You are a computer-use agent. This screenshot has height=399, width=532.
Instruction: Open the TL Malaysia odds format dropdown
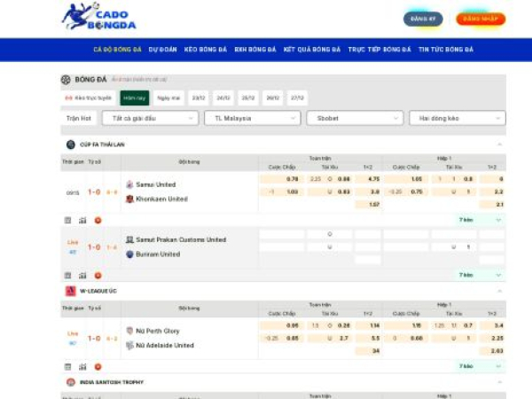[251, 118]
